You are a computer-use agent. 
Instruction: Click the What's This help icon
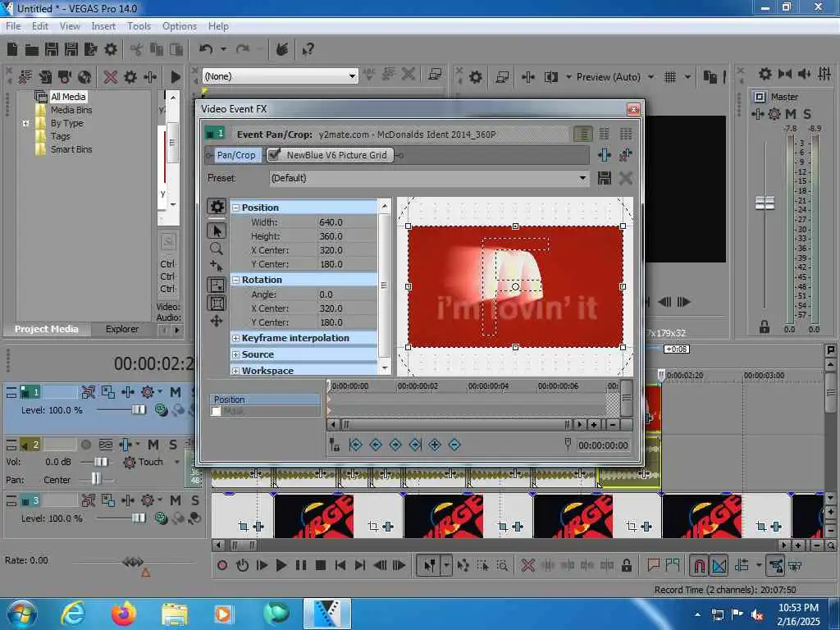308,50
